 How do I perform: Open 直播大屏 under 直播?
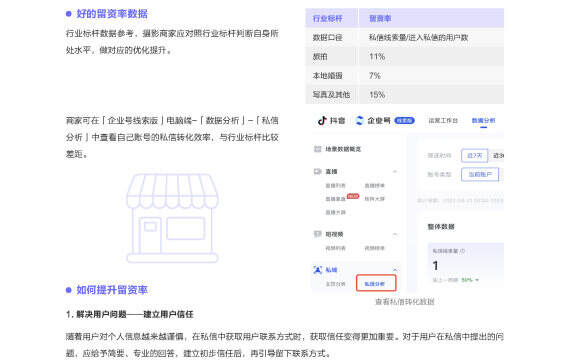tap(335, 212)
